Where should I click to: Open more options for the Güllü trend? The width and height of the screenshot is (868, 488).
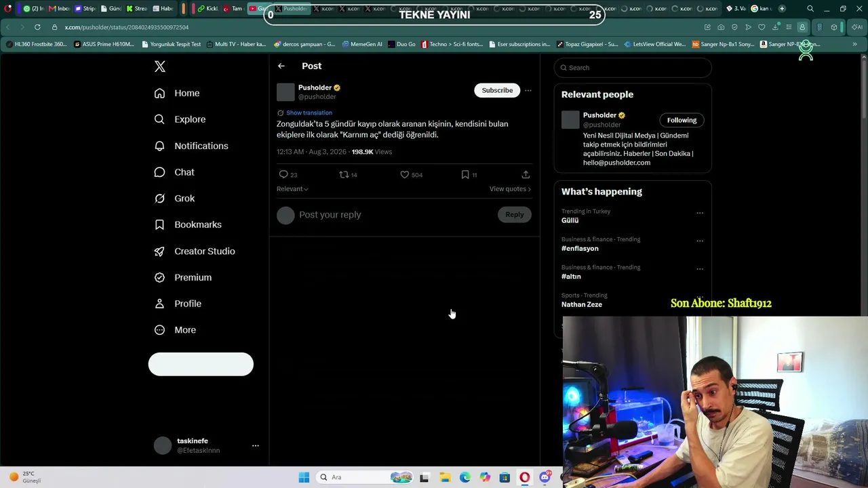coord(700,213)
